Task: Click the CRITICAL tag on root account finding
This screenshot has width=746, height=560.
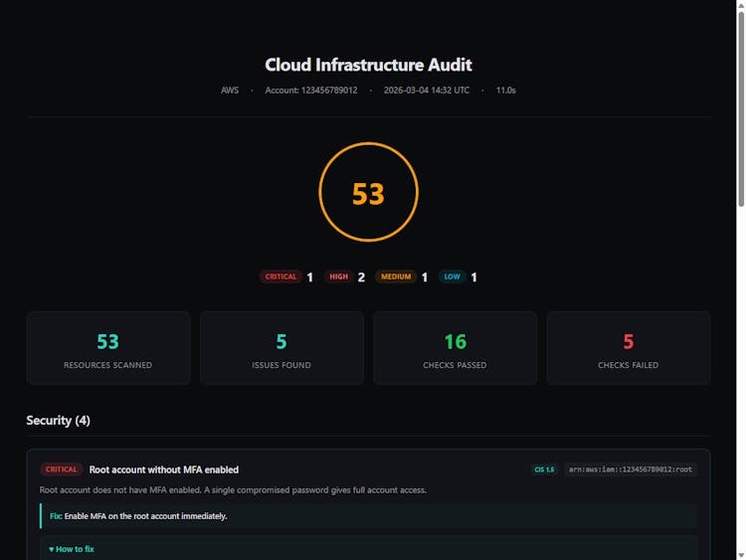Action: tap(62, 469)
